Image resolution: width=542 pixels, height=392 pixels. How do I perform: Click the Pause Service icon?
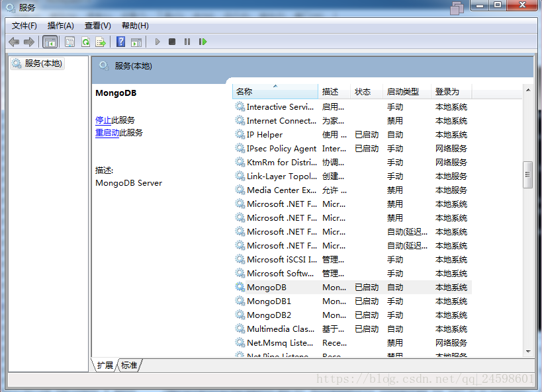187,42
